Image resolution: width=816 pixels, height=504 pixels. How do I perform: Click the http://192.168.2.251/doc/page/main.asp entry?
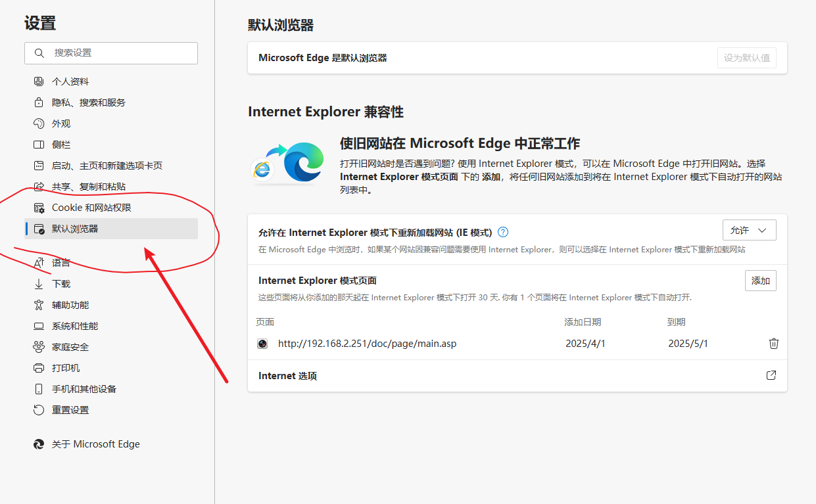click(367, 344)
